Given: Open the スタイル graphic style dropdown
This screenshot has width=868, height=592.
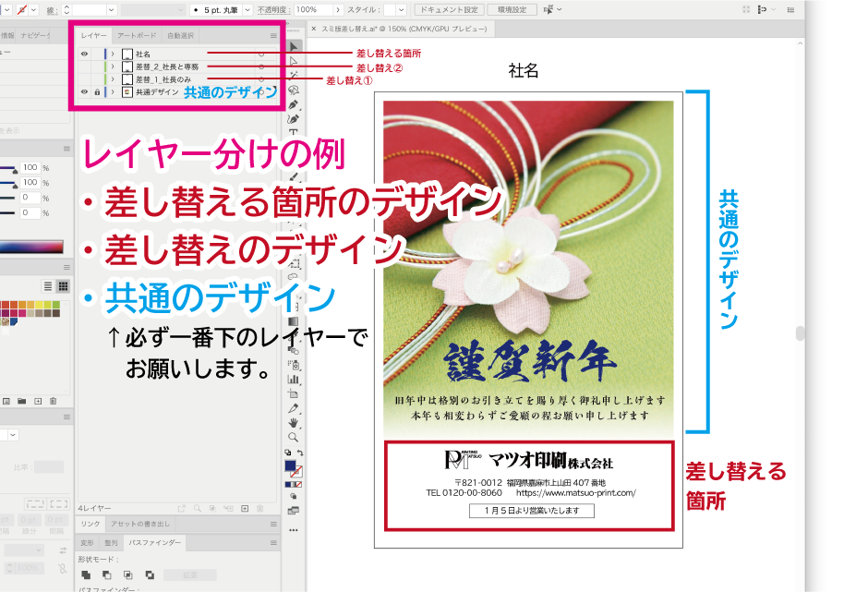Looking at the screenshot, I should [402, 10].
